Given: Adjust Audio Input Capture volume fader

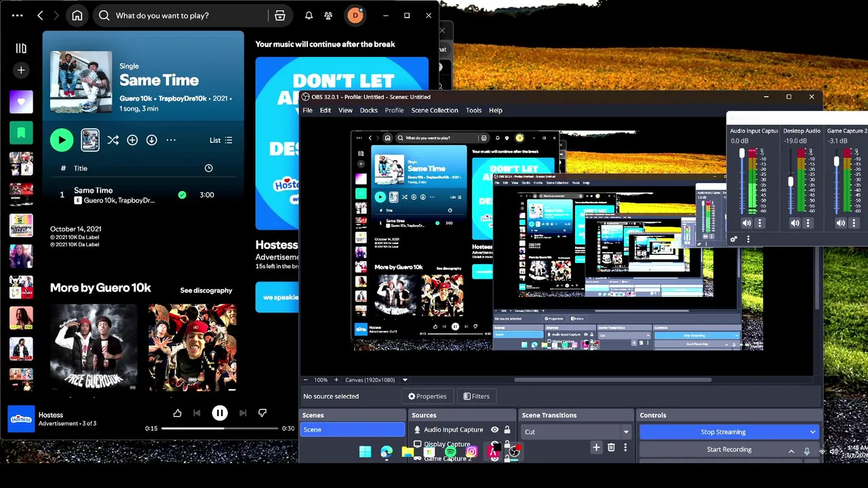Looking at the screenshot, I should coord(742,154).
